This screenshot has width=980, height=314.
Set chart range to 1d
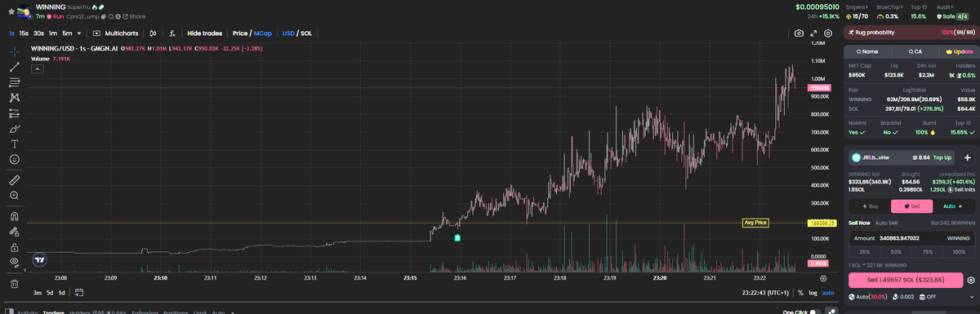(x=62, y=293)
